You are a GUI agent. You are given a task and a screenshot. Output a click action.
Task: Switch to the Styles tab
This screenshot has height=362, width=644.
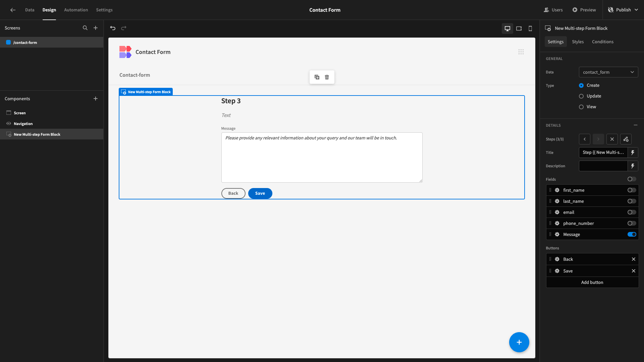pyautogui.click(x=578, y=42)
